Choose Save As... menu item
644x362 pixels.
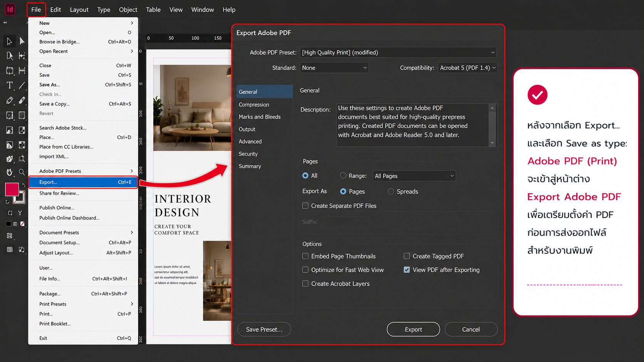coord(83,85)
